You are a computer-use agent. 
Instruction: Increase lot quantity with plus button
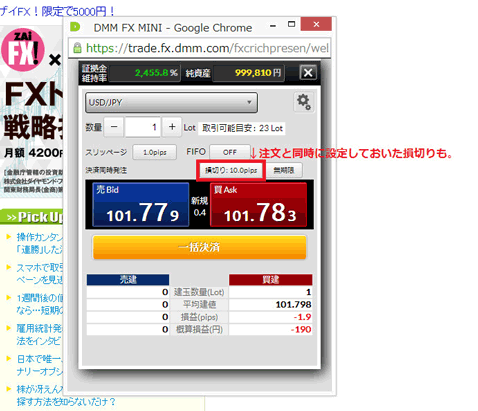pyautogui.click(x=172, y=127)
